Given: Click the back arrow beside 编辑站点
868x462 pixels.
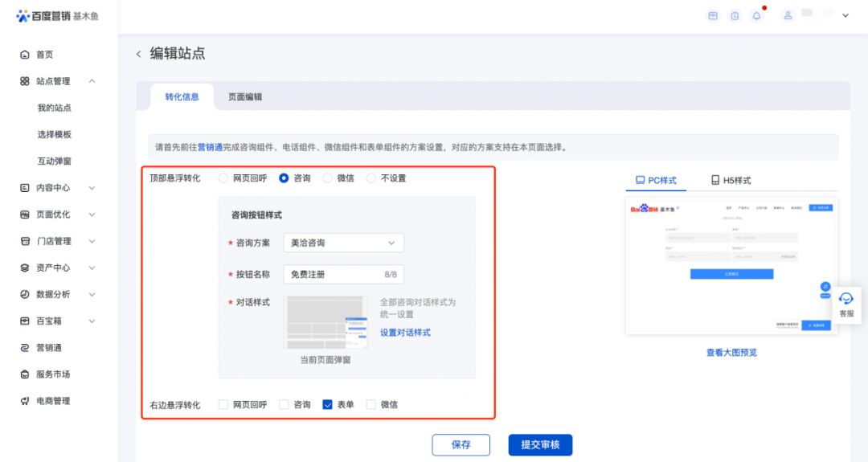Looking at the screenshot, I should coord(138,54).
